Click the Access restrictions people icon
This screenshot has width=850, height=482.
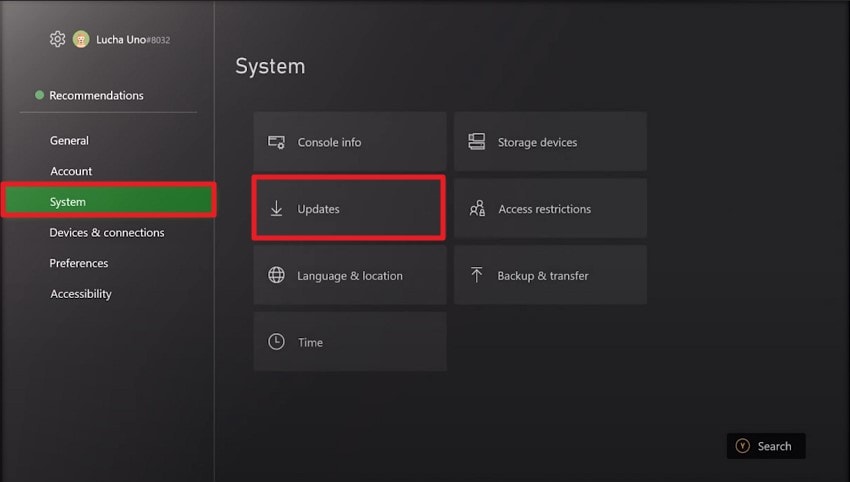(477, 208)
